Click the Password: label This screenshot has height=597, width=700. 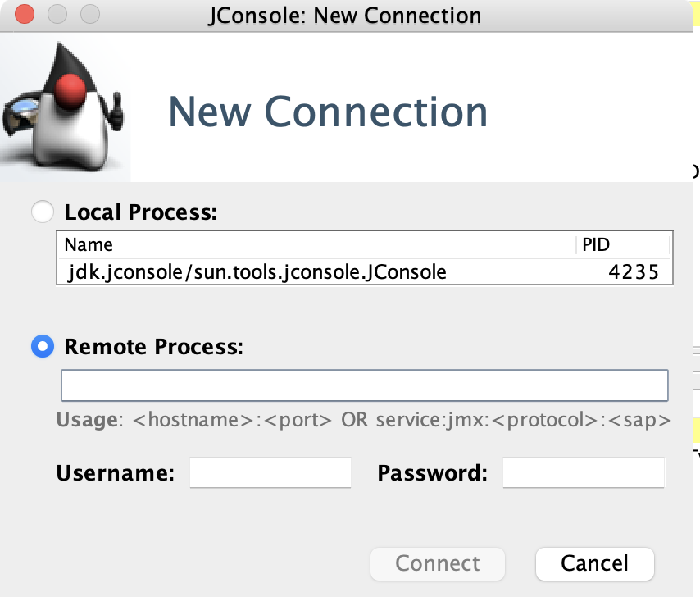(433, 472)
